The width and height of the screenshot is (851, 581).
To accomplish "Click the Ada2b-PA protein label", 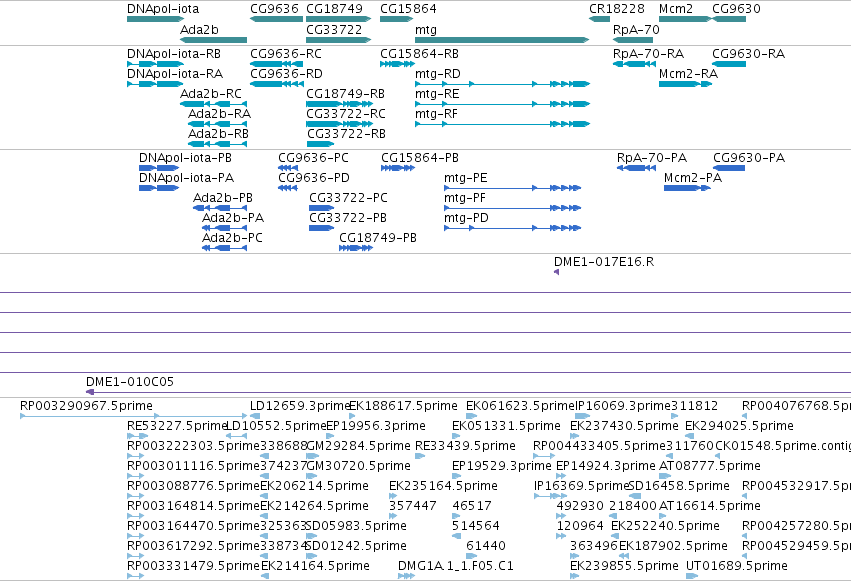I will (x=233, y=218).
